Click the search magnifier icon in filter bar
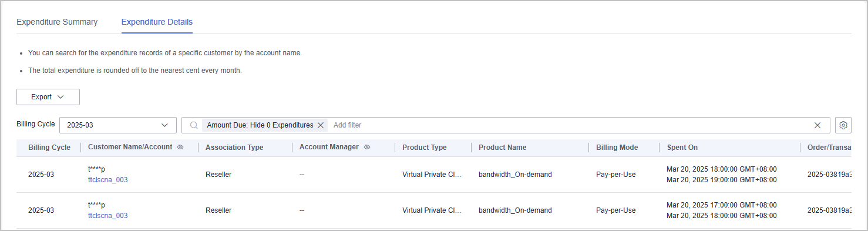Screen dimensions: 868x231 click(194, 125)
